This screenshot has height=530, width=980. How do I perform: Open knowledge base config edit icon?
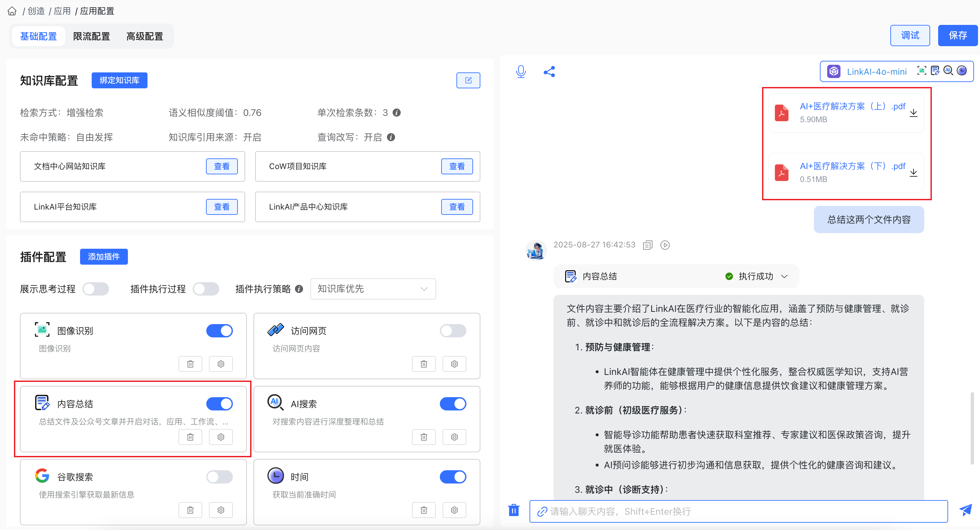pyautogui.click(x=468, y=80)
